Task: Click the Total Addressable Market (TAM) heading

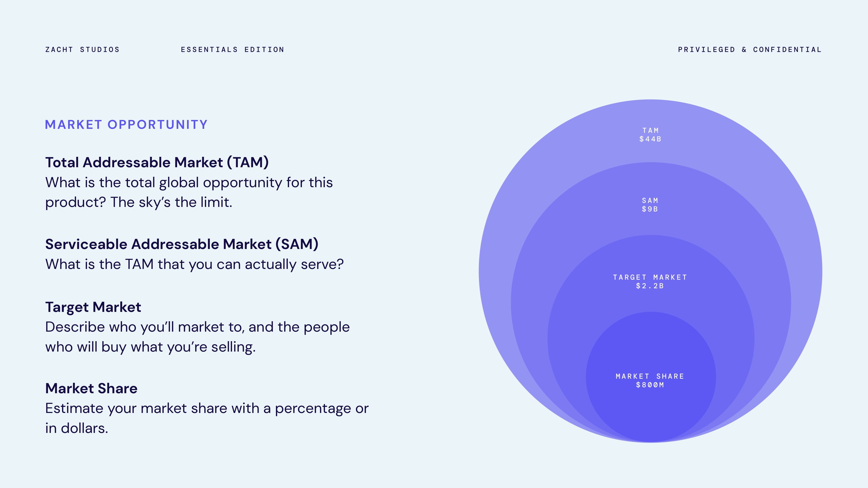Action: pos(157,162)
